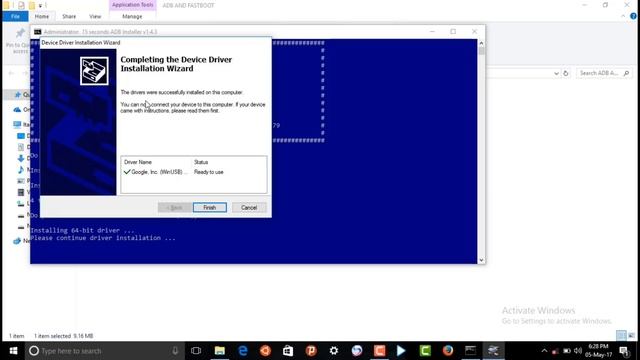Open the Ubuntu app on taskbar

(x=265, y=351)
